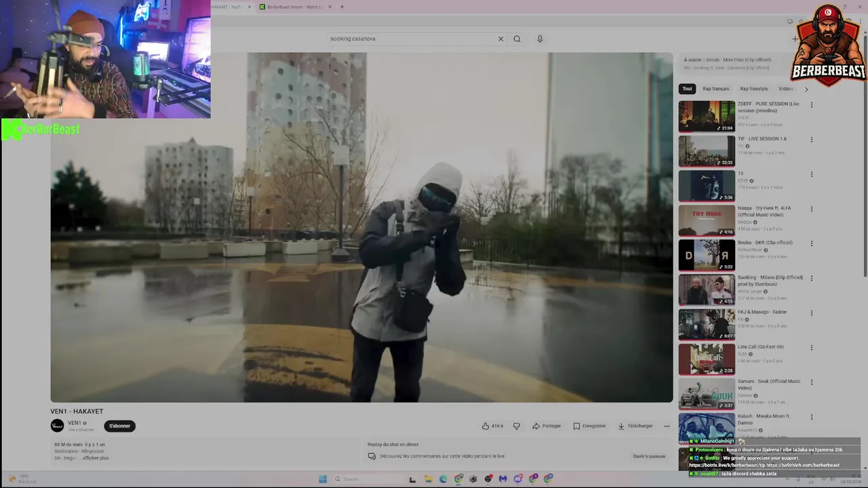Open a new browser tab with plus icon
The height and width of the screenshot is (488, 868).
(342, 7)
